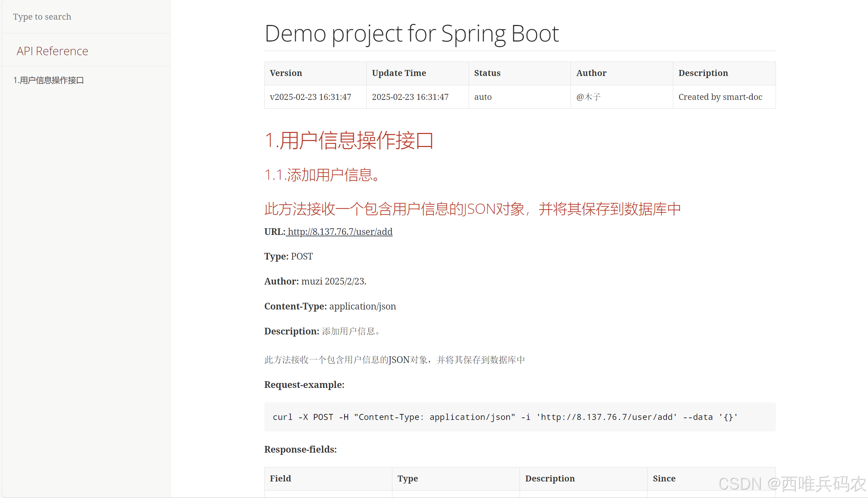Click the status cell showing auto
Viewport: 868px width, 498px height.
click(x=483, y=97)
